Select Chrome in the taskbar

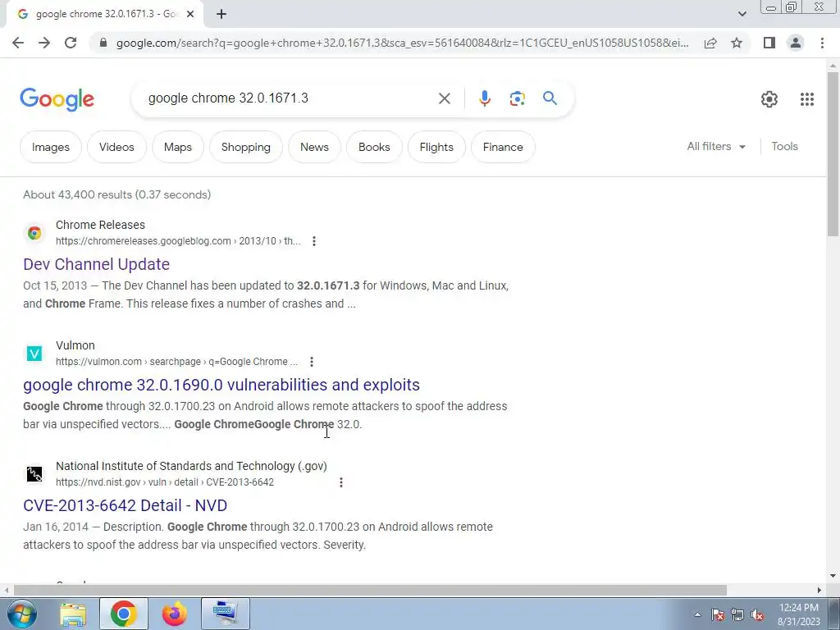coord(124,614)
